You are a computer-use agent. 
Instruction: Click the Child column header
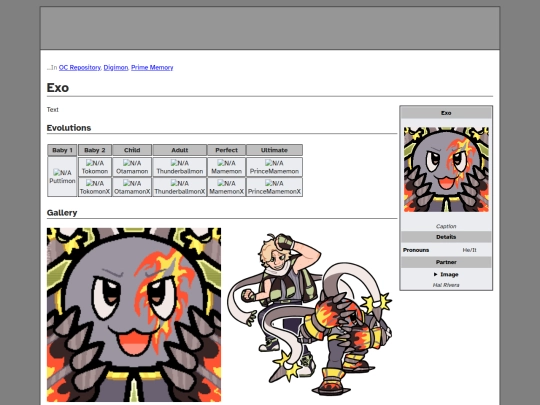[x=132, y=150]
